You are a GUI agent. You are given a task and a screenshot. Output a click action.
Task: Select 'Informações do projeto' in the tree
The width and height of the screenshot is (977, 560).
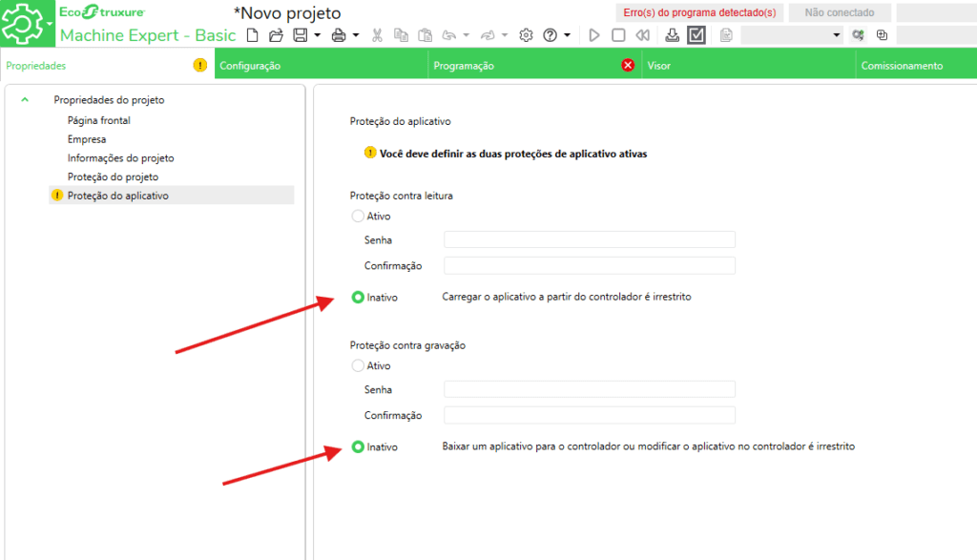pyautogui.click(x=121, y=158)
